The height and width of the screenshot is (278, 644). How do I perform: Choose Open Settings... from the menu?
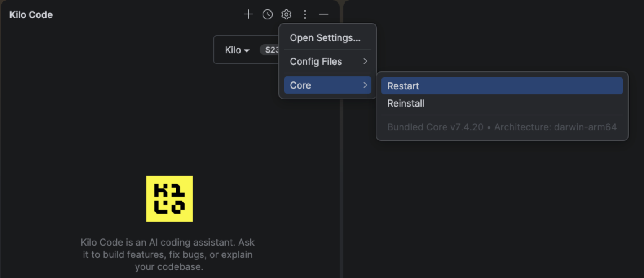327,38
